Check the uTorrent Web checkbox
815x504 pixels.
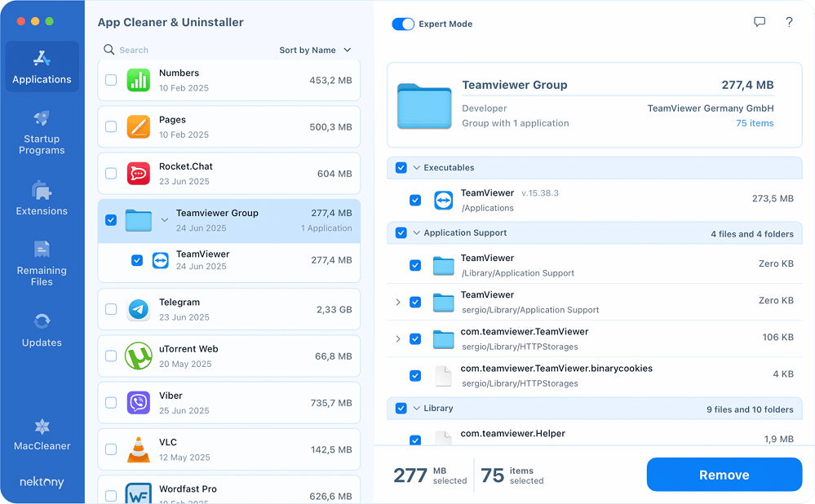(x=111, y=356)
